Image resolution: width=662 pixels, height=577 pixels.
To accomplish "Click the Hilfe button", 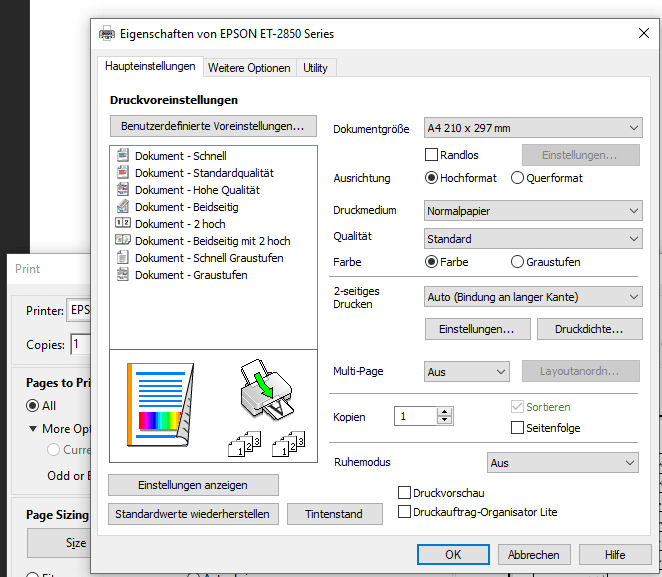I will (x=615, y=554).
